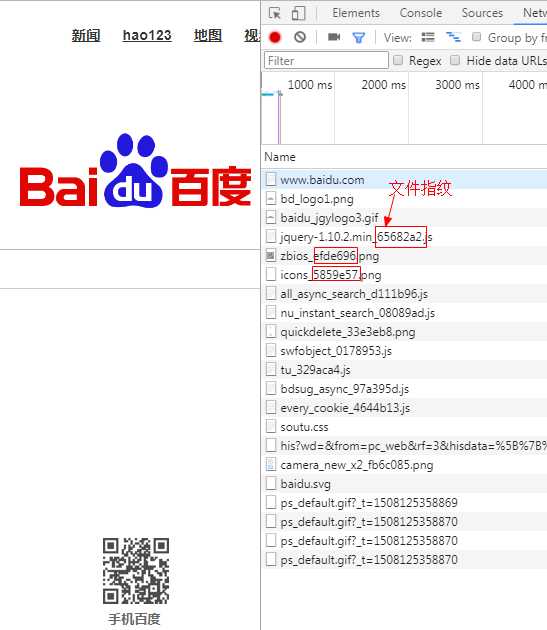
Task: Click the 手机百度 label under QR code
Action: (x=134, y=619)
